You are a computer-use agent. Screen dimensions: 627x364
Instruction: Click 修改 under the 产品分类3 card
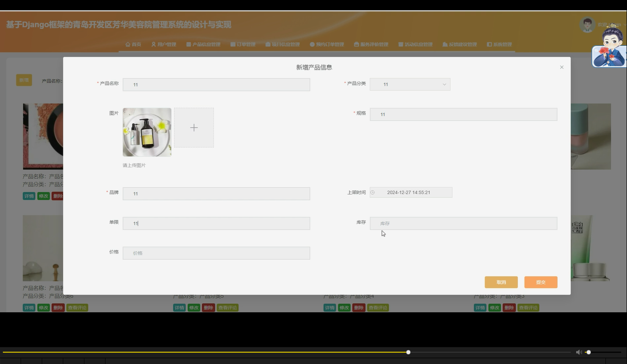click(x=494, y=308)
